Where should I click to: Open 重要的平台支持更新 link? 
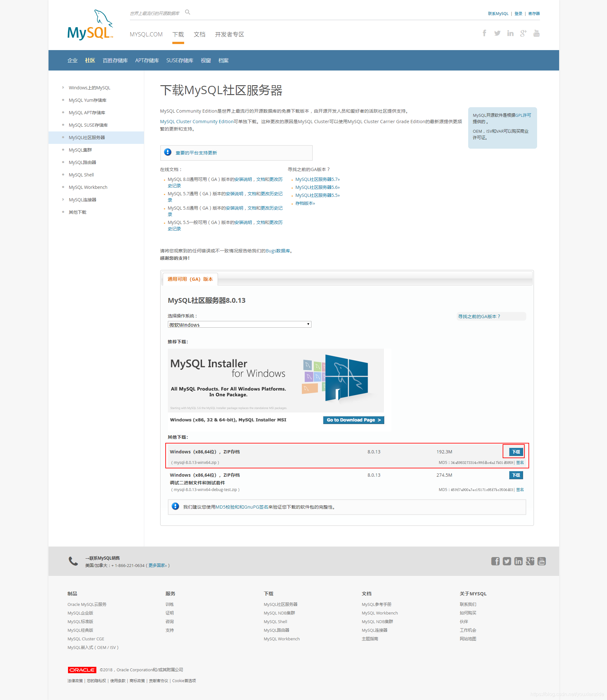click(196, 153)
